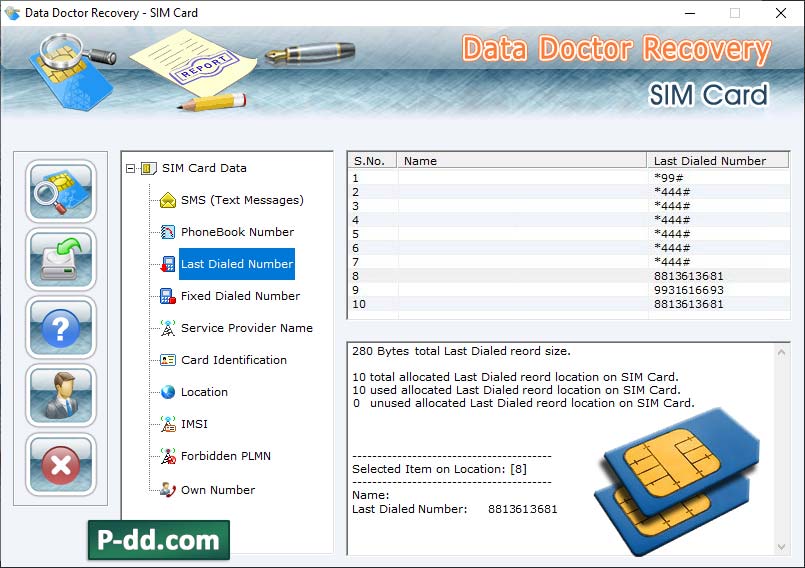
Task: Select row 9 number 9931616693
Action: [x=569, y=290]
